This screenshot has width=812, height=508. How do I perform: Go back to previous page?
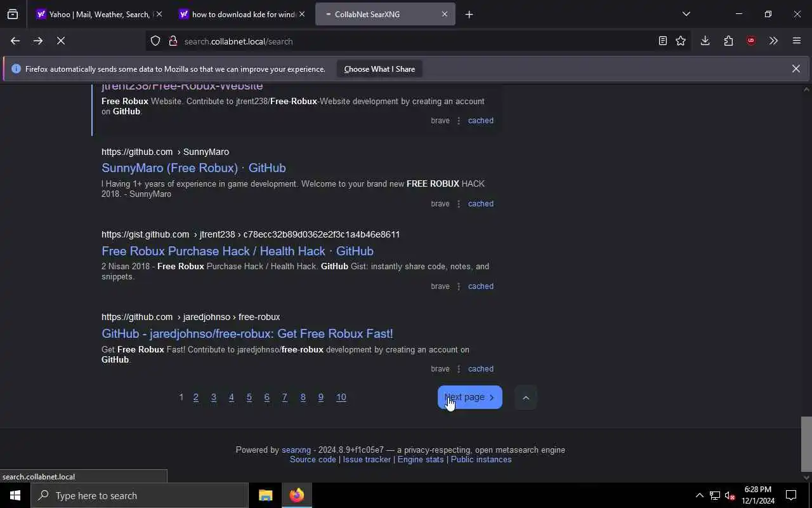pos(15,41)
